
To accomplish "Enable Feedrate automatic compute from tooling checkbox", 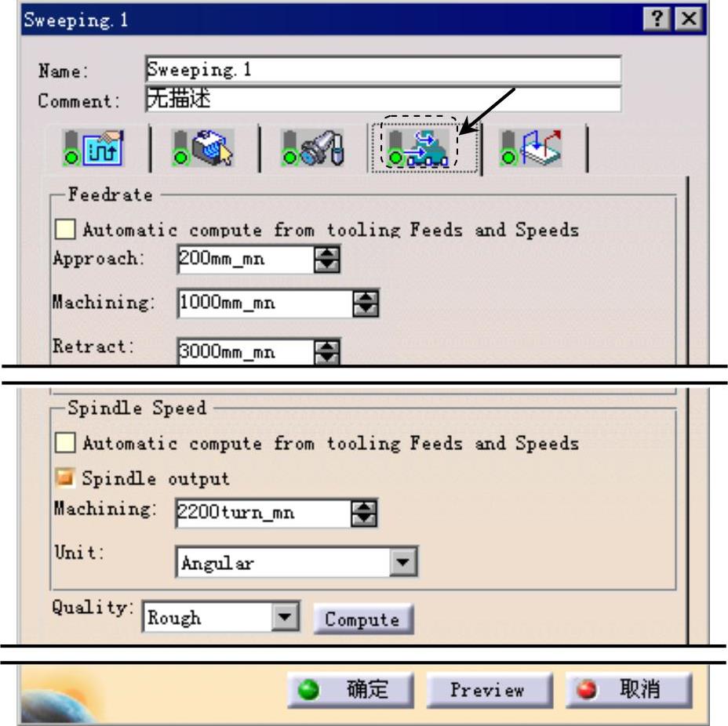I will pyautogui.click(x=64, y=229).
